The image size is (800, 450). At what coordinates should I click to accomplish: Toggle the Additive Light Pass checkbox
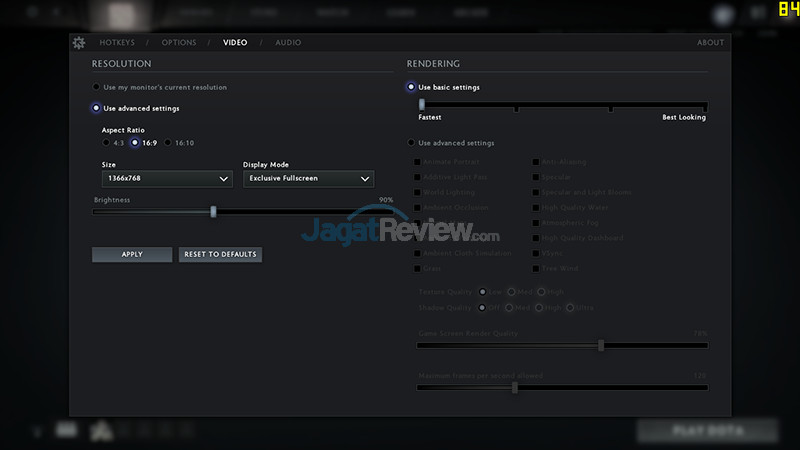pyautogui.click(x=417, y=177)
